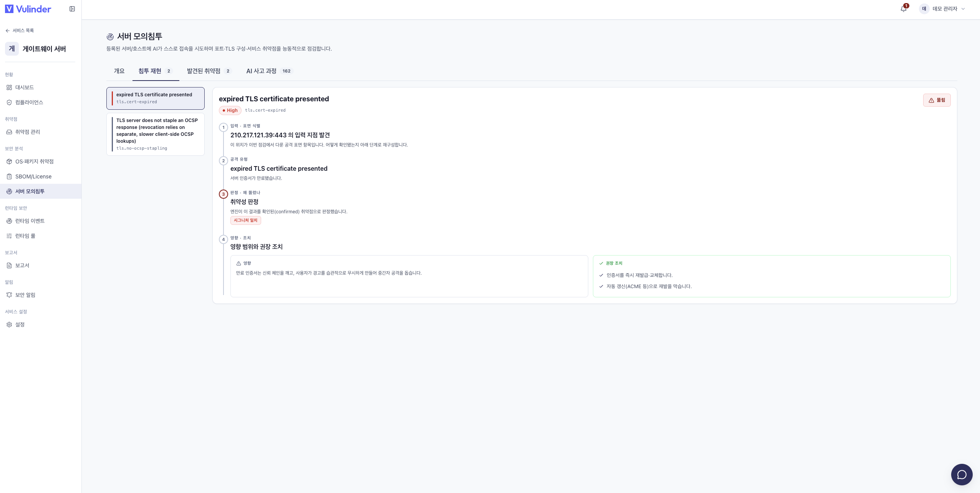This screenshot has height=493, width=980.
Task: Click step 1 timeline marker
Action: pos(223,127)
